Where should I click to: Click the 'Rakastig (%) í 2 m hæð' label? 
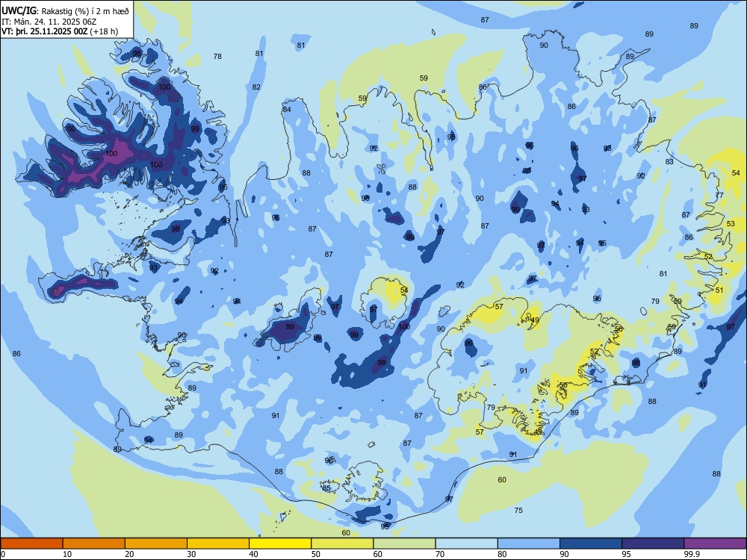(85, 11)
